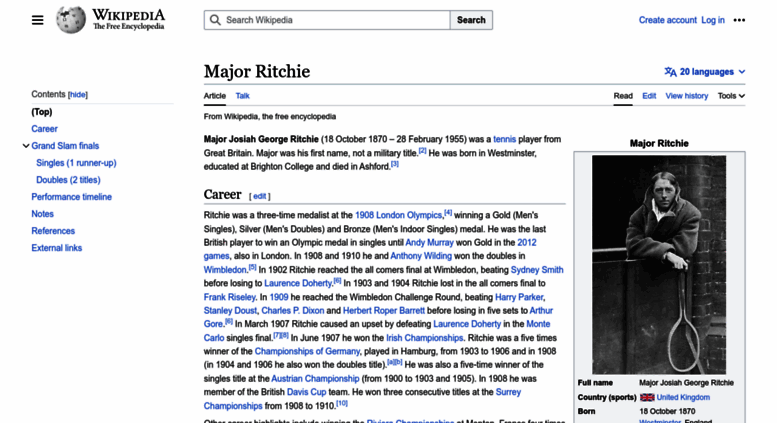Select the Read tab
Image resolution: width=777 pixels, height=423 pixels.
(x=623, y=96)
